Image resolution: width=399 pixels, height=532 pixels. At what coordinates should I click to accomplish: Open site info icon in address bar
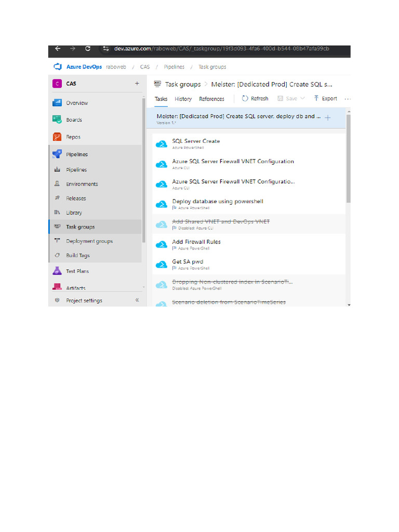pos(105,48)
